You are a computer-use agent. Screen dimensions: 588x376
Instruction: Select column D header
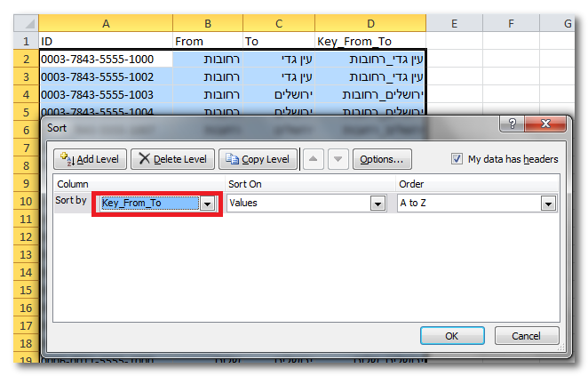[369, 22]
